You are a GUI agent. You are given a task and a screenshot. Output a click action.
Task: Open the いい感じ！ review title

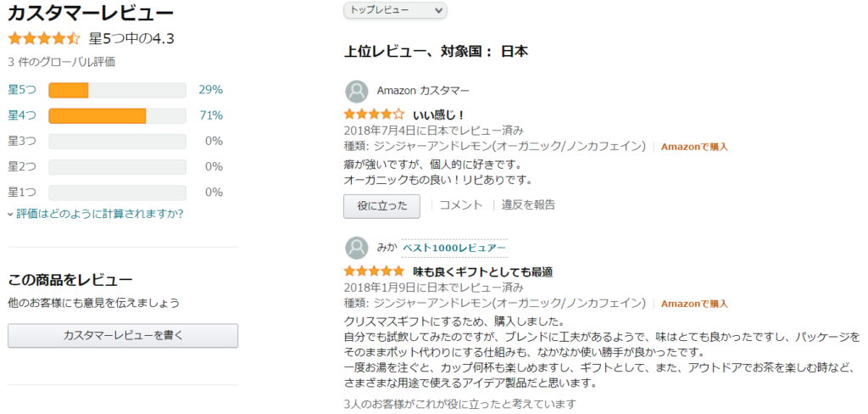point(438,115)
